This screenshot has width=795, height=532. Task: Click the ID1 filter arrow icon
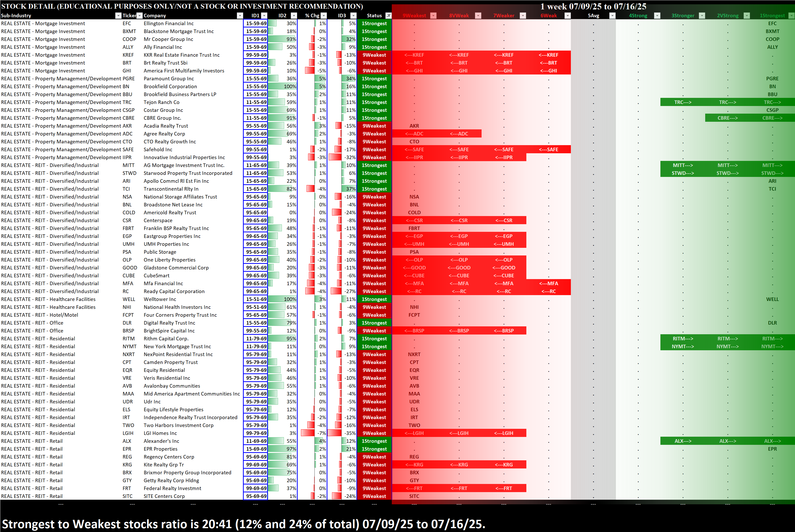tap(264, 16)
